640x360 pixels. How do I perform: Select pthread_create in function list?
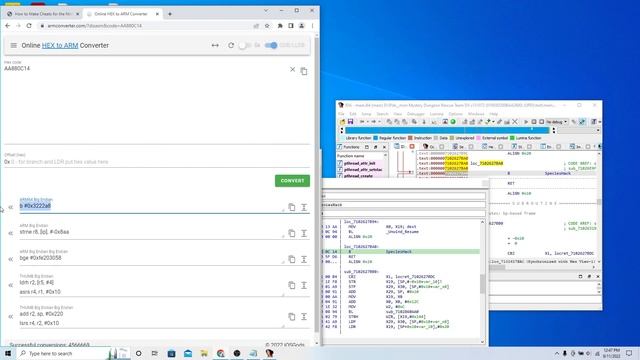click(358, 176)
